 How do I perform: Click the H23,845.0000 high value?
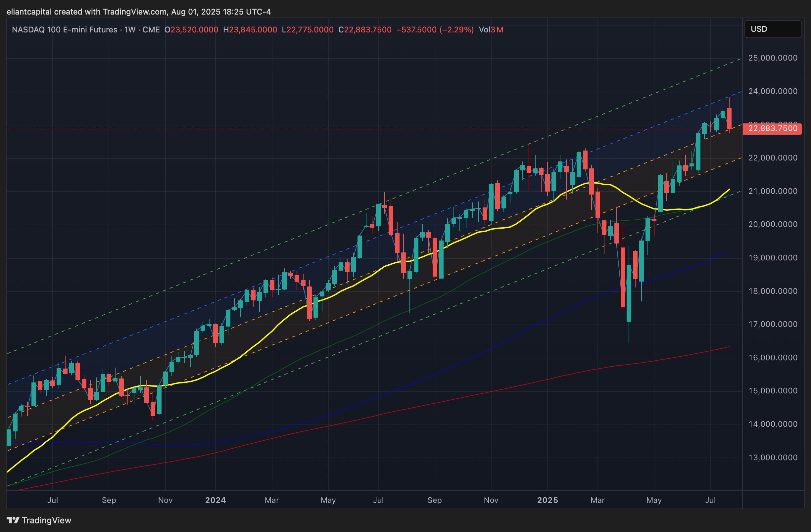point(250,30)
